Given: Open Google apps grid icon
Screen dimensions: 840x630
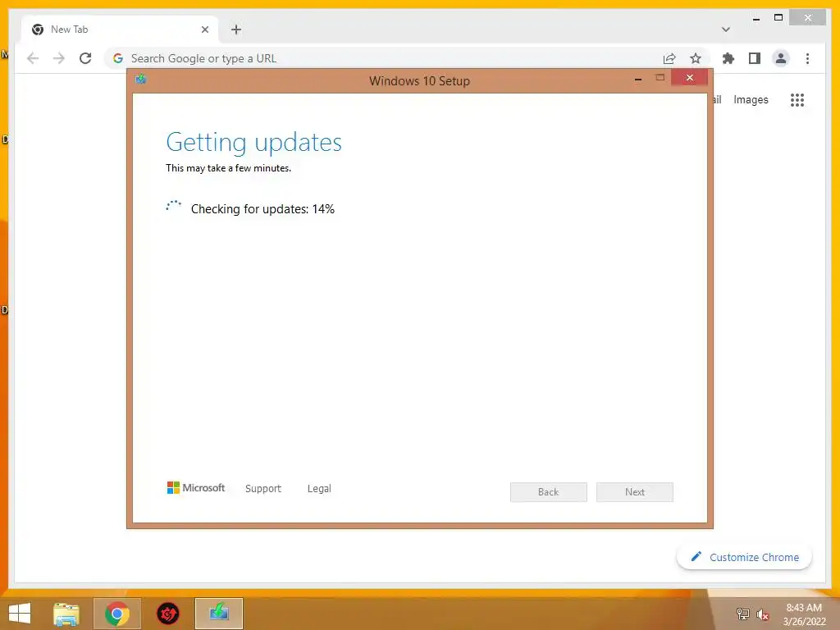Looking at the screenshot, I should click(x=797, y=99).
